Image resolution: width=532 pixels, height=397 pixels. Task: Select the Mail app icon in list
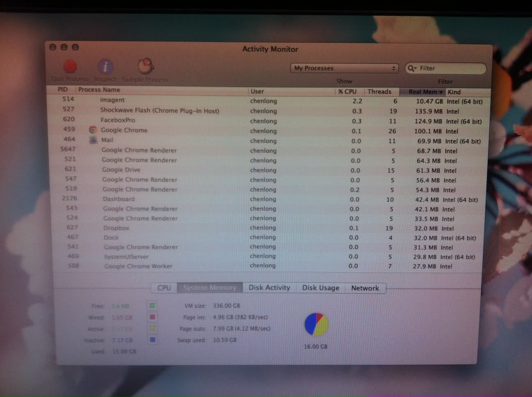coord(93,140)
